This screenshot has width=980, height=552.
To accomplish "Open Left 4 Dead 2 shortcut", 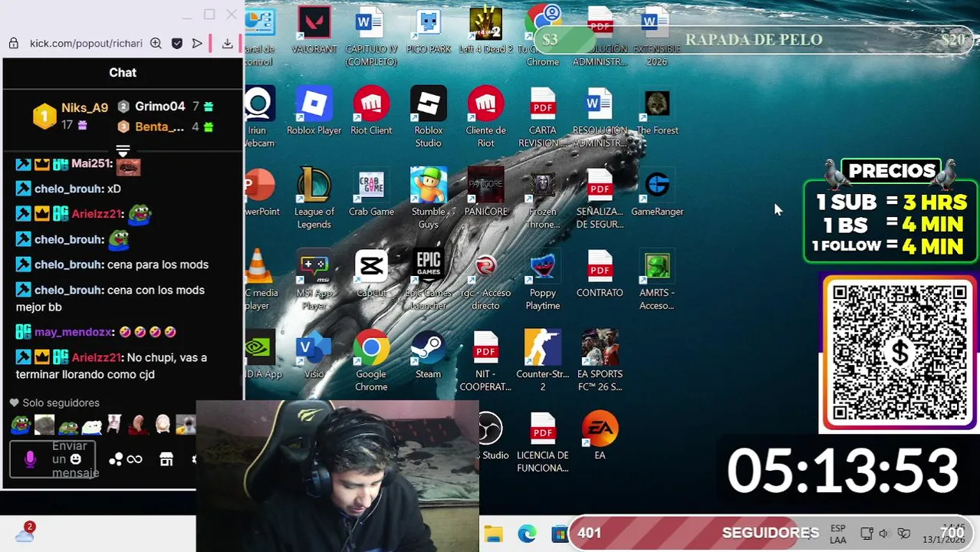I will 485,31.
